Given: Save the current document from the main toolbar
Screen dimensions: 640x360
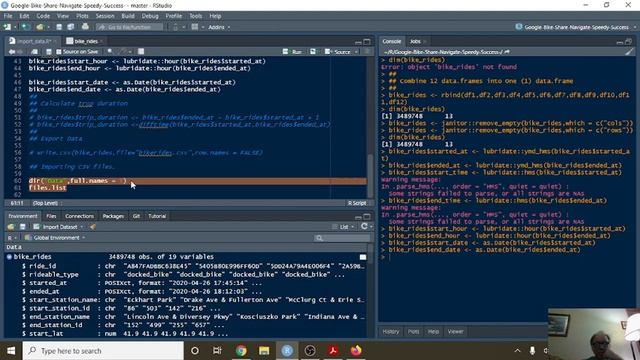Looking at the screenshot, I should (59, 27).
